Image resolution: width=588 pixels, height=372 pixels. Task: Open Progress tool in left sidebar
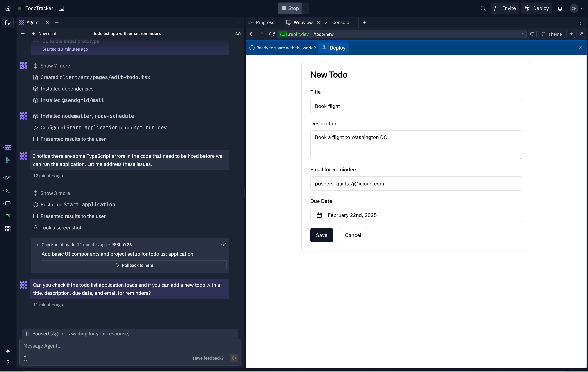click(8, 178)
